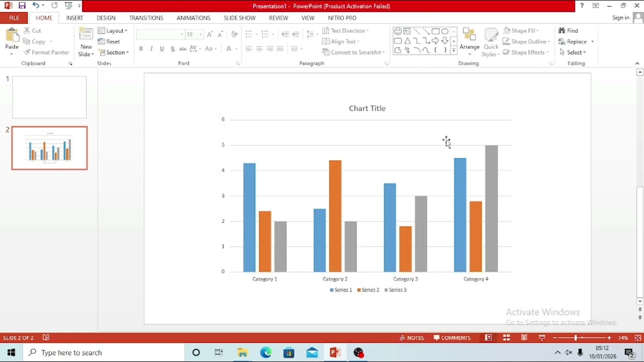
Task: Select the text box shape in gallery
Action: (x=407, y=31)
